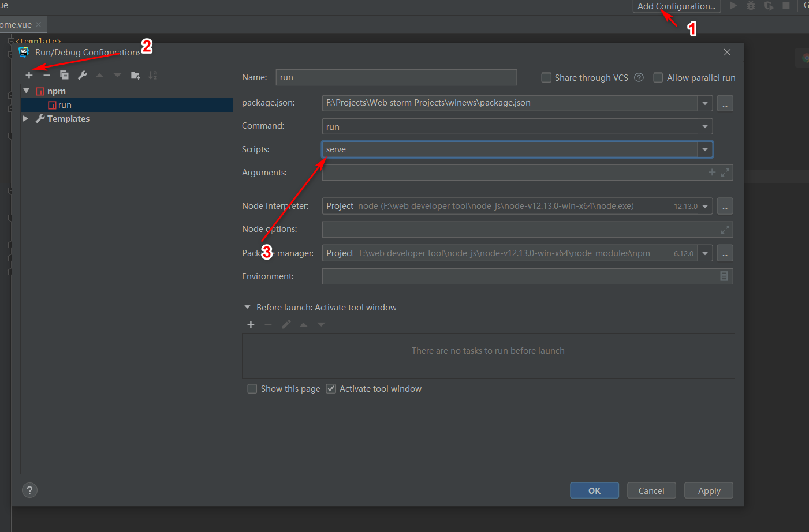Open the Environment variables editor icon
809x532 pixels.
724,276
